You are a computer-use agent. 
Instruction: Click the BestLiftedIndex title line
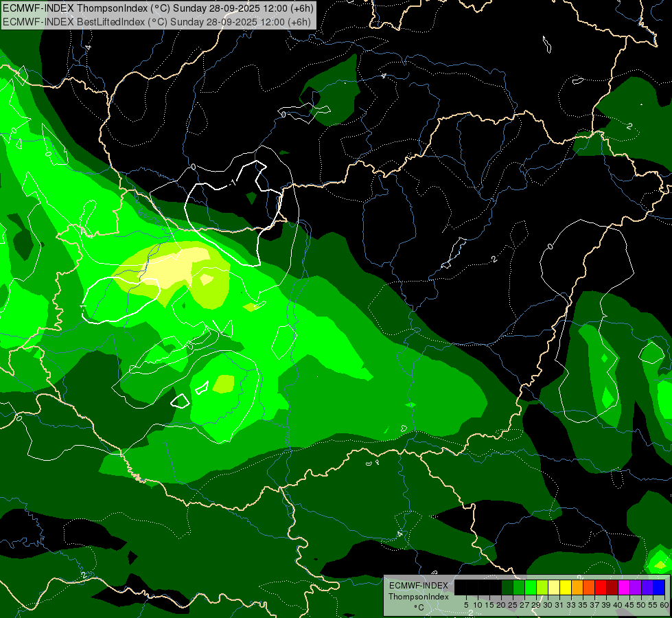(157, 22)
